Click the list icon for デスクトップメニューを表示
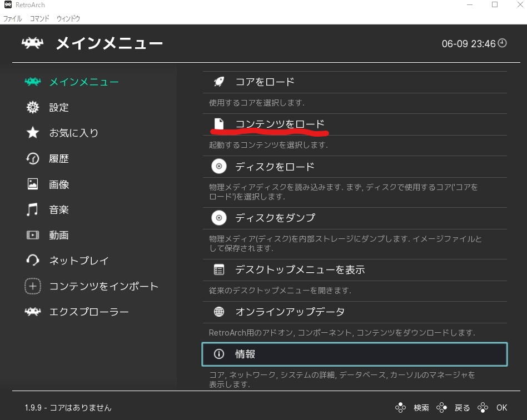 (219, 269)
